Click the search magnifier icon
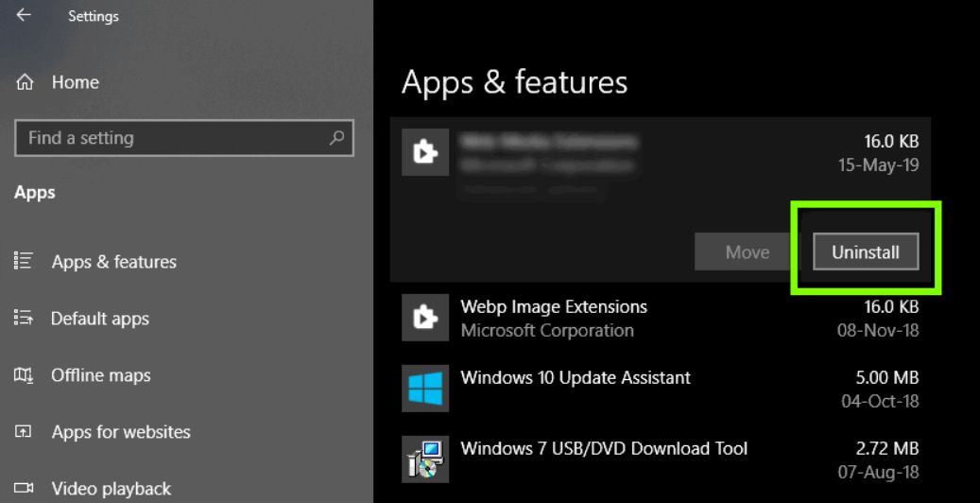The height and width of the screenshot is (503, 980). 336,138
